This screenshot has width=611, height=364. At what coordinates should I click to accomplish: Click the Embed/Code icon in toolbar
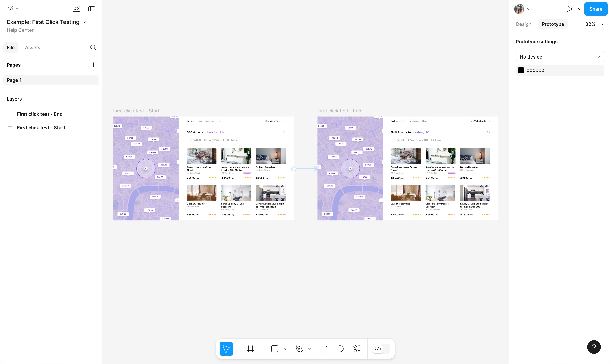pyautogui.click(x=378, y=348)
